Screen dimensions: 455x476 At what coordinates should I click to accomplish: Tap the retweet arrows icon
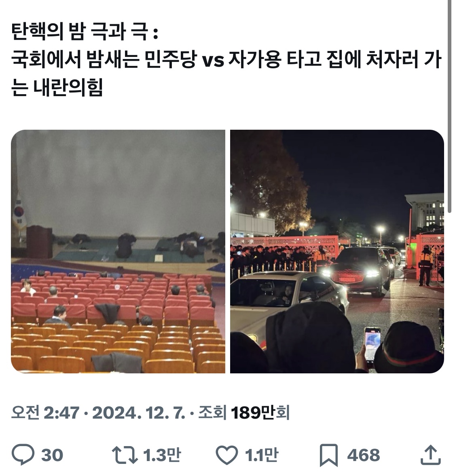tap(125, 455)
